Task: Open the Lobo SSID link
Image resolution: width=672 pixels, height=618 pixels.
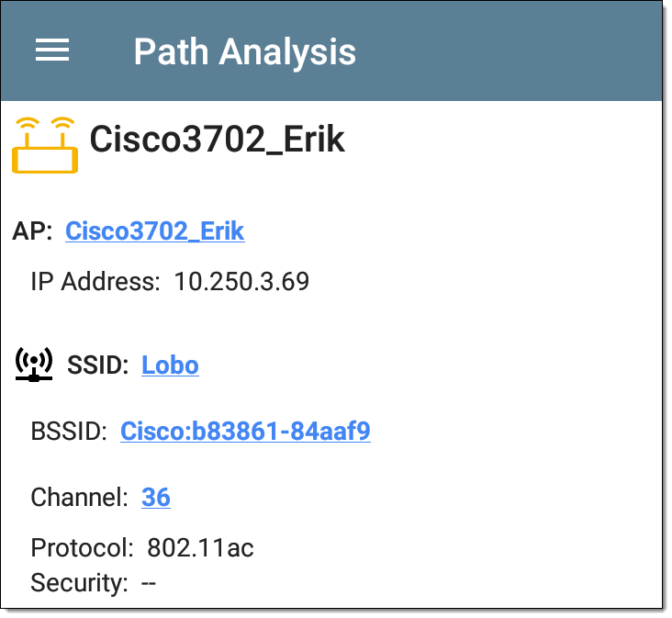Action: (170, 365)
